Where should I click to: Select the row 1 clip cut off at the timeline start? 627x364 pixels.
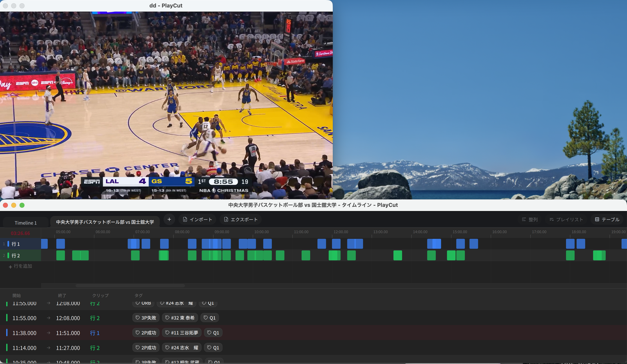(44, 244)
